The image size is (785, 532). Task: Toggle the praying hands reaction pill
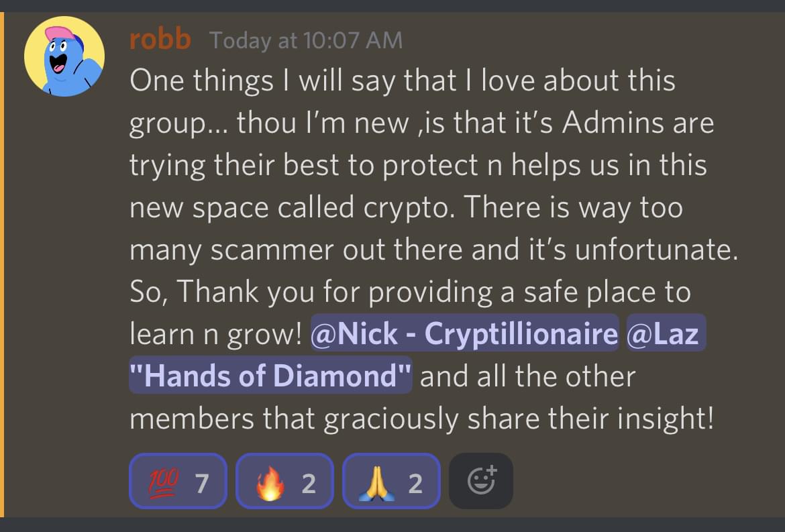[x=391, y=481]
